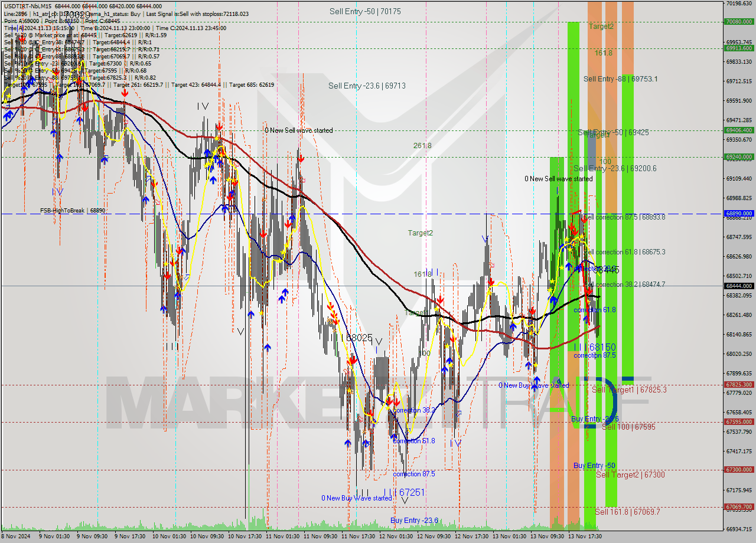The image size is (756, 543).
Task: Click the red 67069.700 price axis tag
Action: (739, 506)
